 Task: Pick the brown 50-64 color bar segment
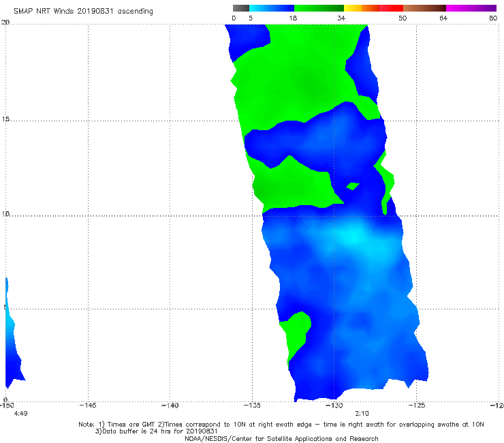tap(424, 8)
